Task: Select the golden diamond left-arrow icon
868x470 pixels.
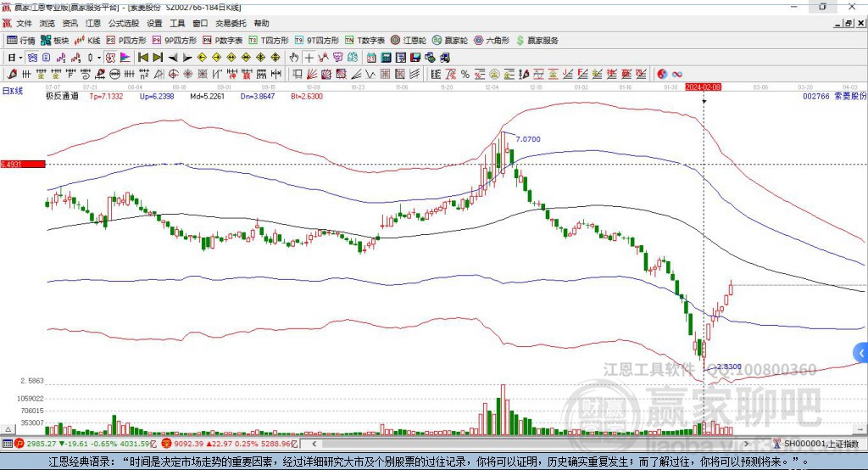Action: pos(202,58)
